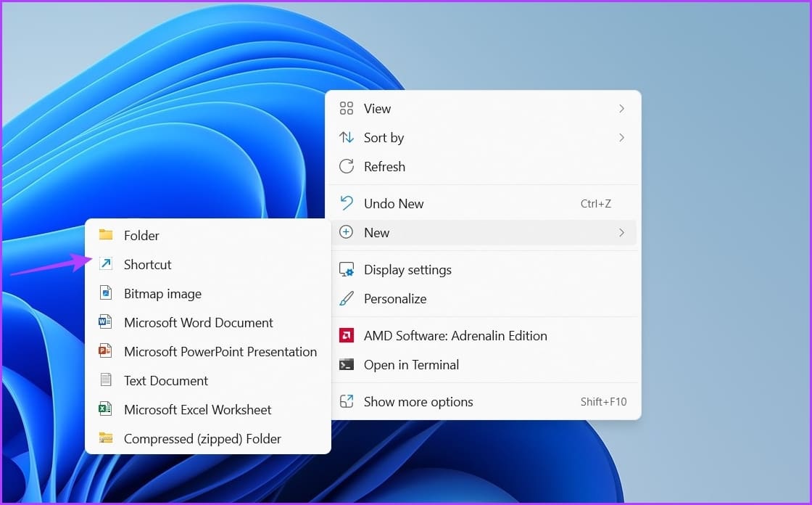Select Undo New to undo creation
This screenshot has height=505, width=812.
click(394, 203)
